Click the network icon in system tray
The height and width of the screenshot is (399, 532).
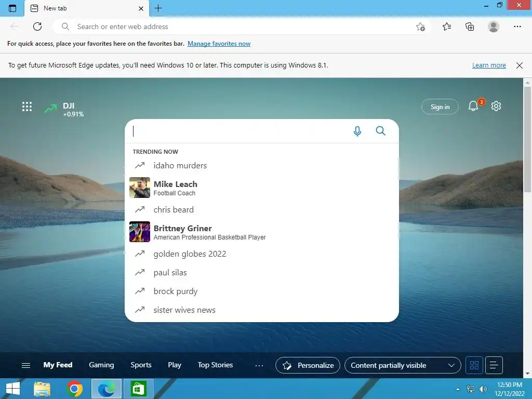[x=471, y=389]
